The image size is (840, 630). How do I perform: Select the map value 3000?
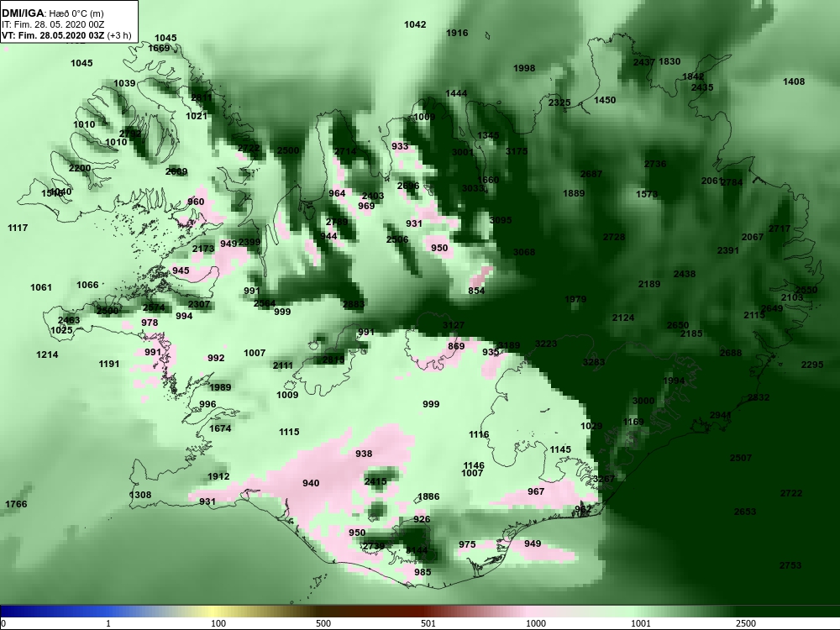(643, 401)
